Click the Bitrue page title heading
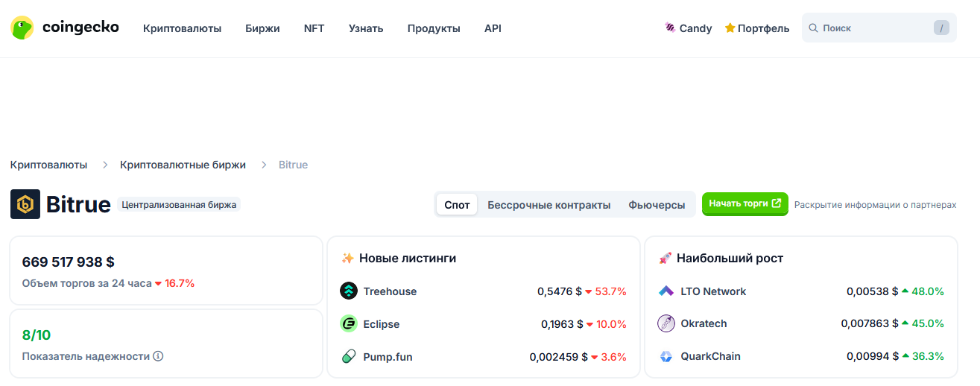The width and height of the screenshot is (980, 386). [x=78, y=204]
